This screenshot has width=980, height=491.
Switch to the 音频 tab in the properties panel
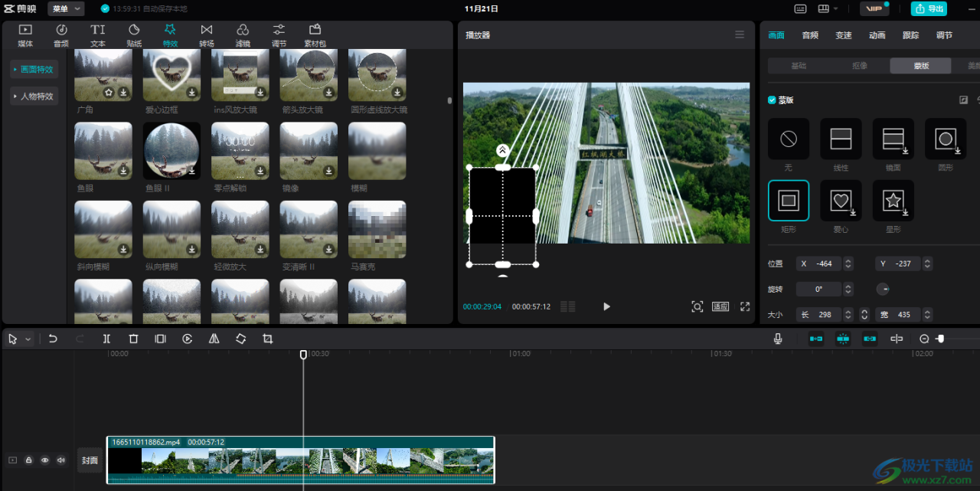point(810,35)
